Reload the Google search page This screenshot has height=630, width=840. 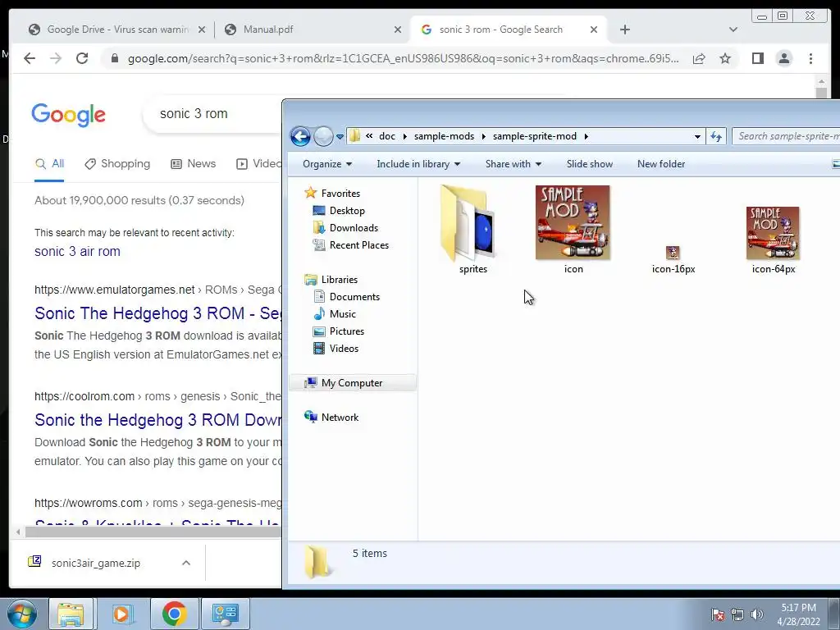[x=82, y=58]
